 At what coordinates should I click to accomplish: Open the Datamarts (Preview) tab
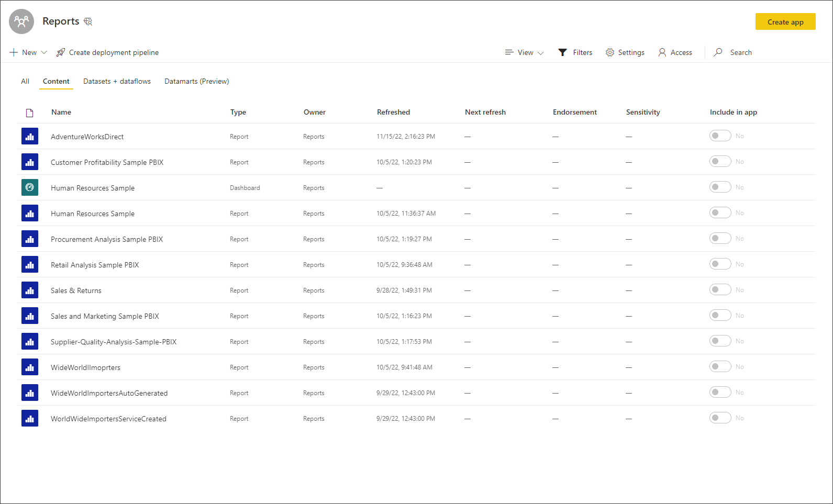197,81
